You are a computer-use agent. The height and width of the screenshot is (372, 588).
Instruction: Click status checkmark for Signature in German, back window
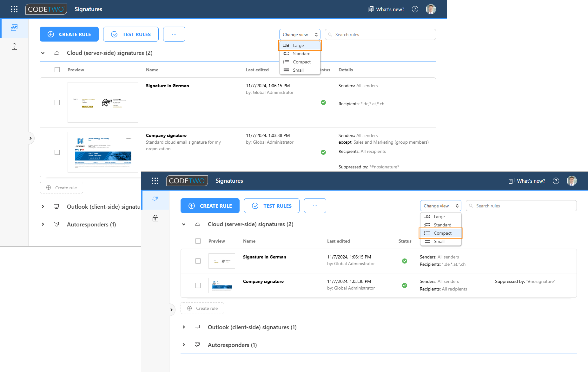[323, 102]
